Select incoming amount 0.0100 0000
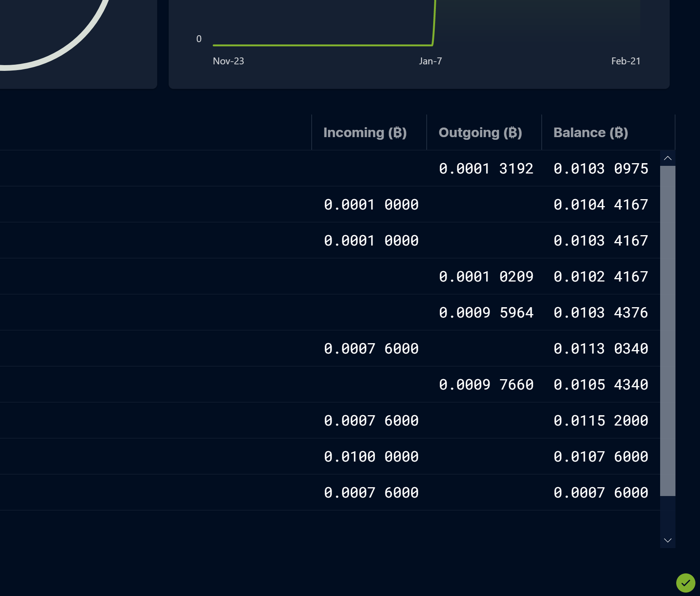 click(x=371, y=457)
